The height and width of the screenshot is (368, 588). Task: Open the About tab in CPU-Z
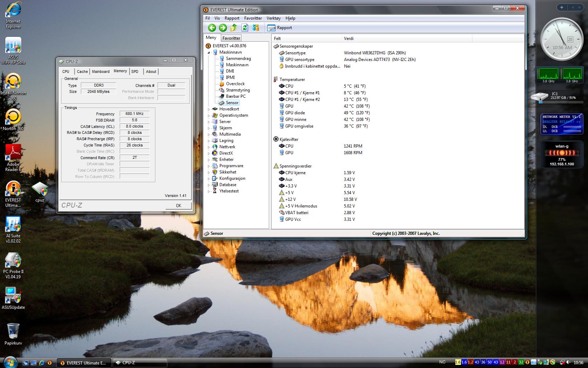(151, 71)
